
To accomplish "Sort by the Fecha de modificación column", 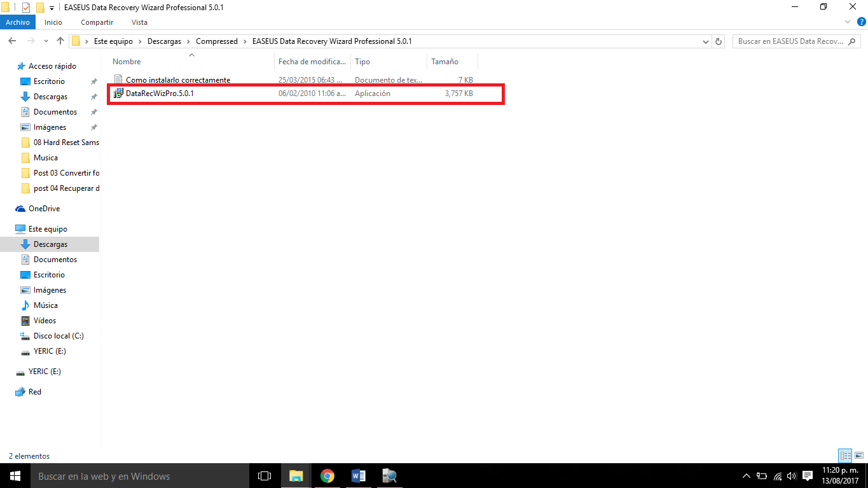I will pos(312,62).
